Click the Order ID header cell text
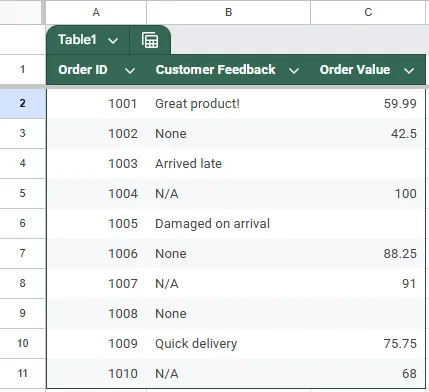This screenshot has width=429, height=392. pyautogui.click(x=83, y=70)
